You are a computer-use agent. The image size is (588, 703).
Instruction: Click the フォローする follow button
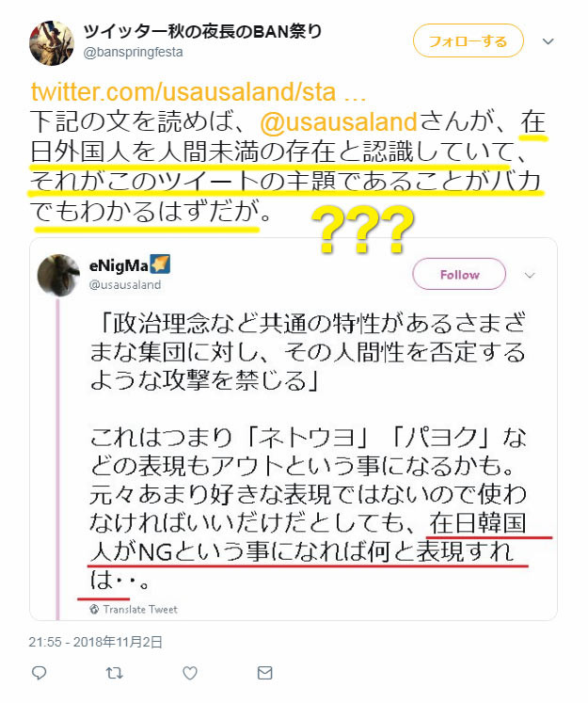tap(468, 40)
